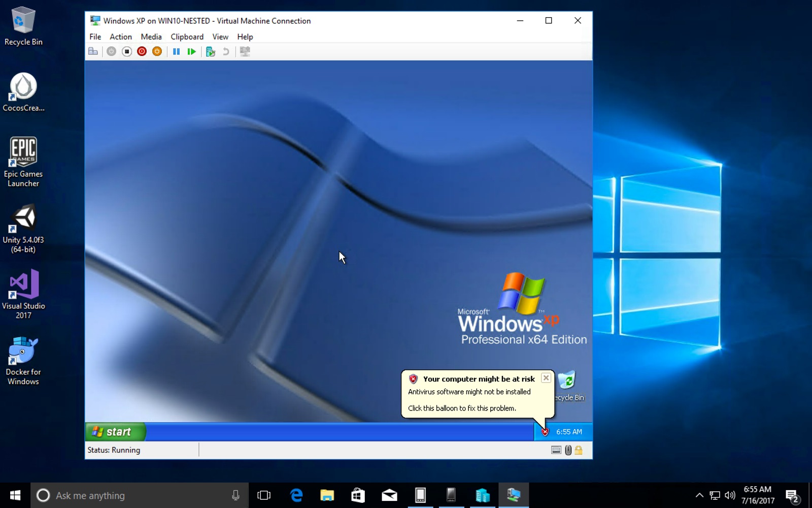Click the Enhanced Session toolbar icon

coord(245,51)
